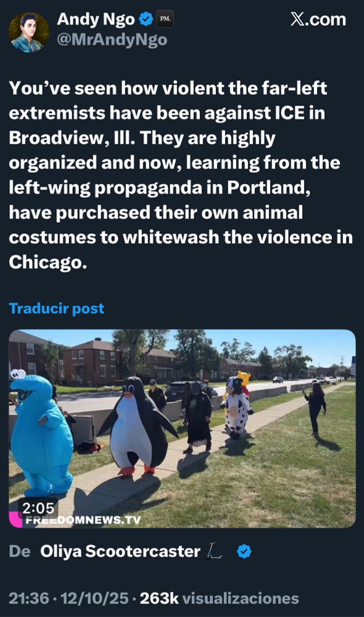Click the blue Cookie Monster costume in the video
The width and height of the screenshot is (364, 617).
[41, 433]
